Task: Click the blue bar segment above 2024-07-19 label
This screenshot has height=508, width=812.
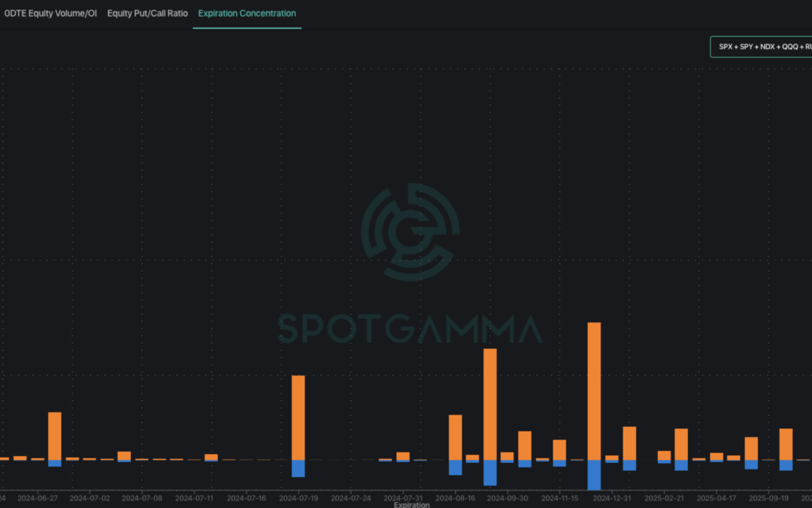Action: [x=298, y=469]
